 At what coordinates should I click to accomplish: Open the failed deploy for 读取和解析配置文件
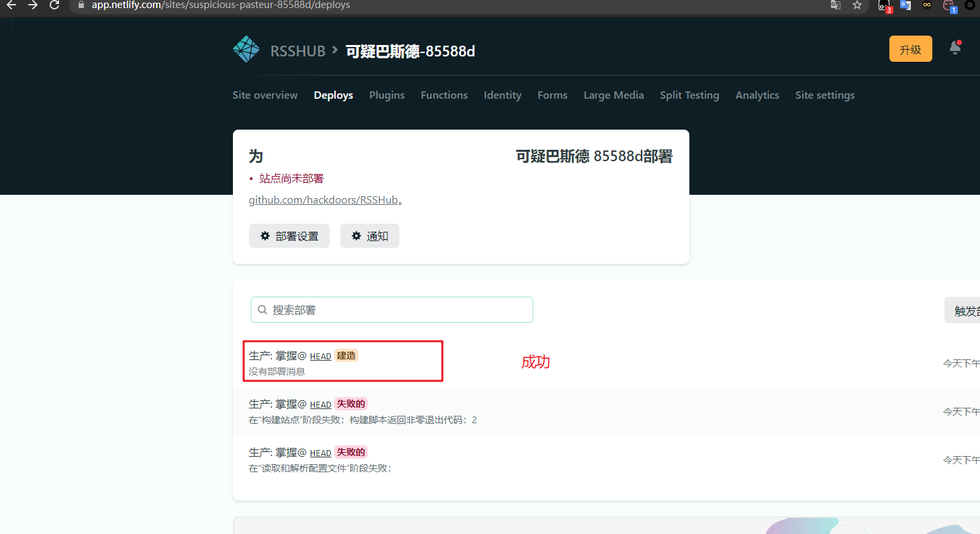pos(606,459)
